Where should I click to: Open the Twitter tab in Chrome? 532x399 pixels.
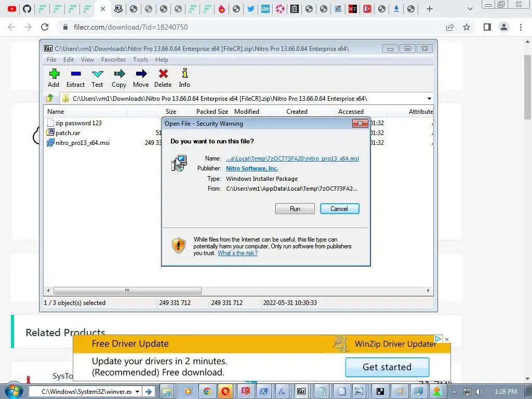pos(251,9)
